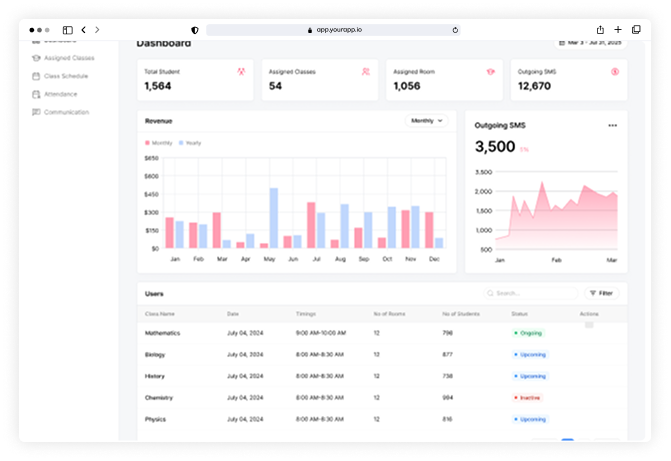Viewport: 671px width, 461px height.
Task: Click the Total Student card icon
Action: click(x=241, y=72)
